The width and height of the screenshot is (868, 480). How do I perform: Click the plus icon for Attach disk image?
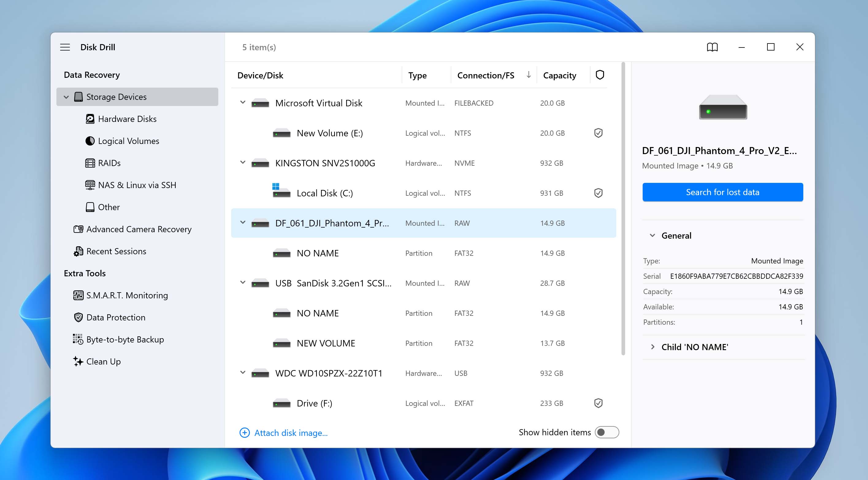click(x=245, y=433)
